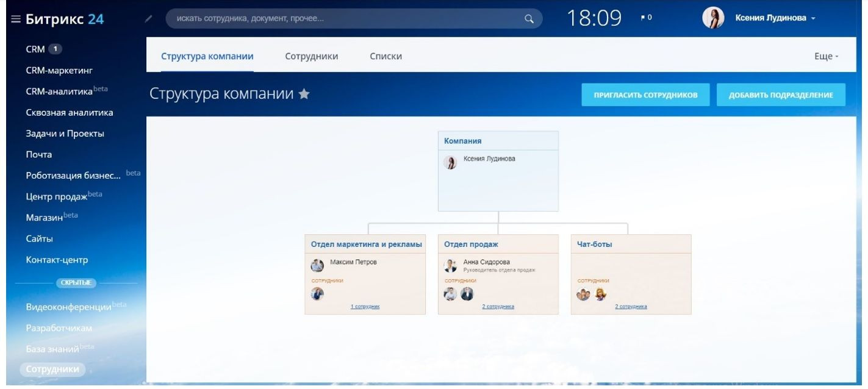Open Контакт-центр in the sidebar
The width and height of the screenshot is (868, 389).
point(57,260)
